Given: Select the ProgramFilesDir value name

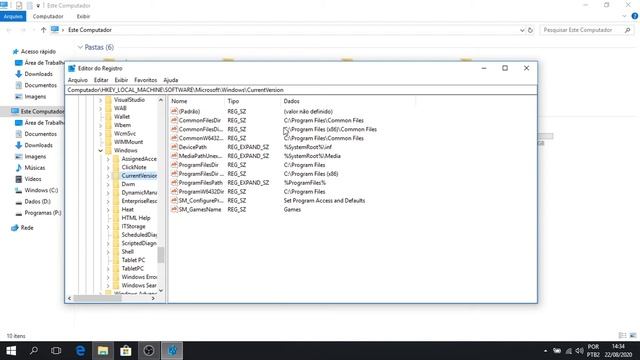Looking at the screenshot, I should [198, 165].
